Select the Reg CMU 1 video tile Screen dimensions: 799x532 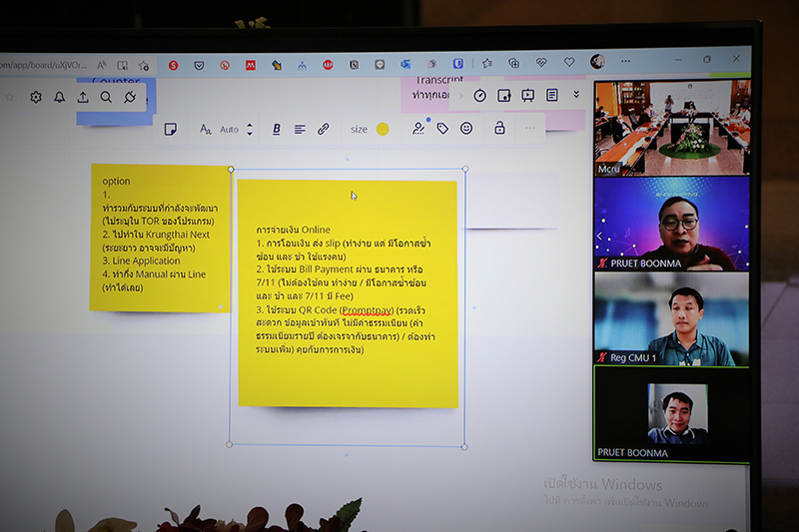[x=671, y=318]
